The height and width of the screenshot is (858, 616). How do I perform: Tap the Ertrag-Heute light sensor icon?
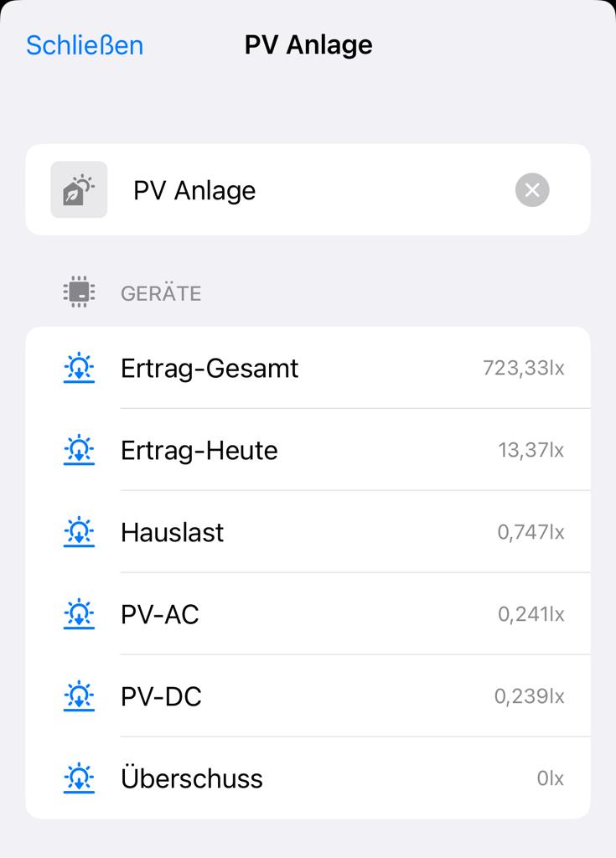[79, 450]
